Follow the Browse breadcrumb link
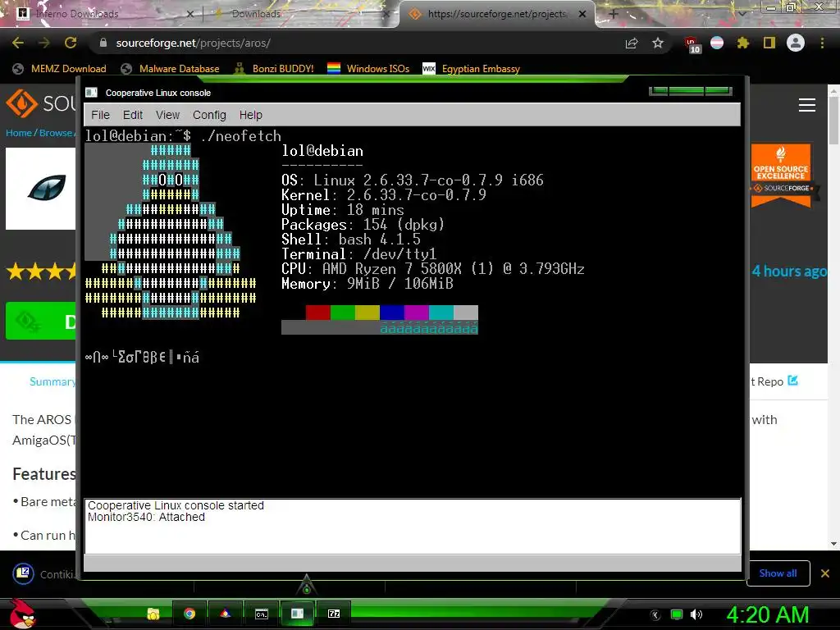840x630 pixels. (x=56, y=133)
